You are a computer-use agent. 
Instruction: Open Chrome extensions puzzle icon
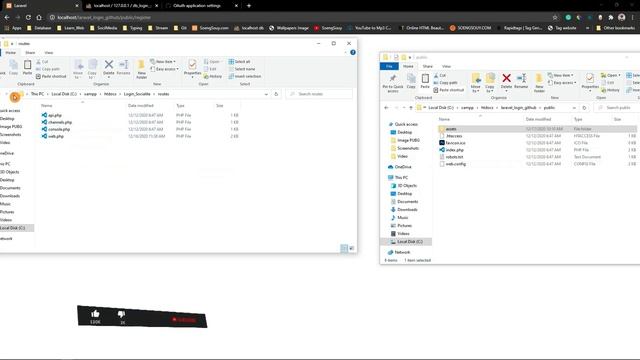[611, 18]
